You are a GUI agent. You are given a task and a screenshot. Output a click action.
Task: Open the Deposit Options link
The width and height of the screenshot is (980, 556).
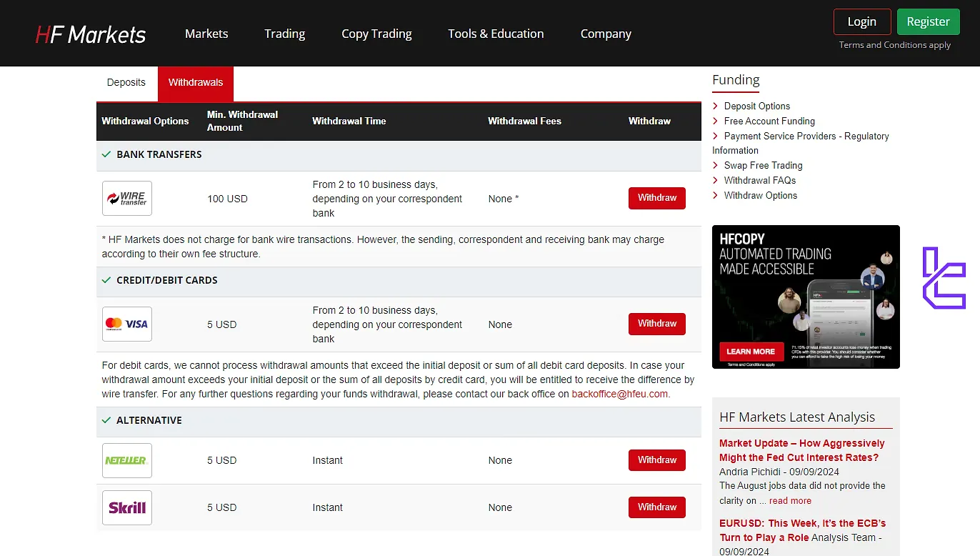pos(757,106)
